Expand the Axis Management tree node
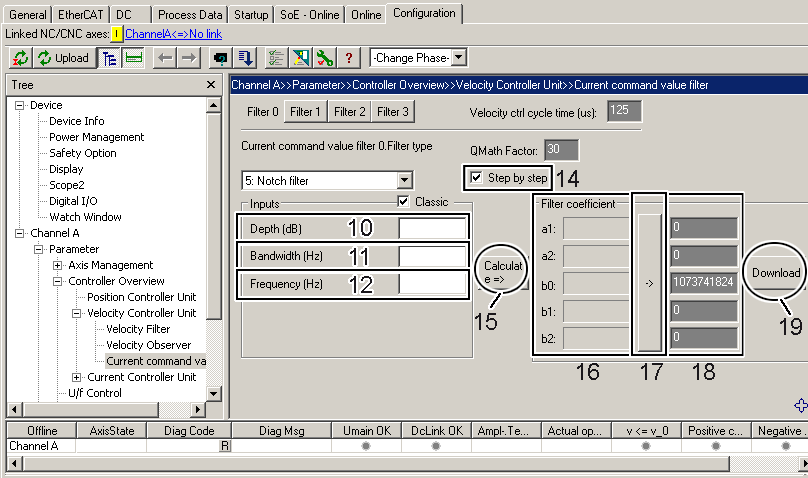Image resolution: width=808 pixels, height=478 pixels. pyautogui.click(x=58, y=265)
